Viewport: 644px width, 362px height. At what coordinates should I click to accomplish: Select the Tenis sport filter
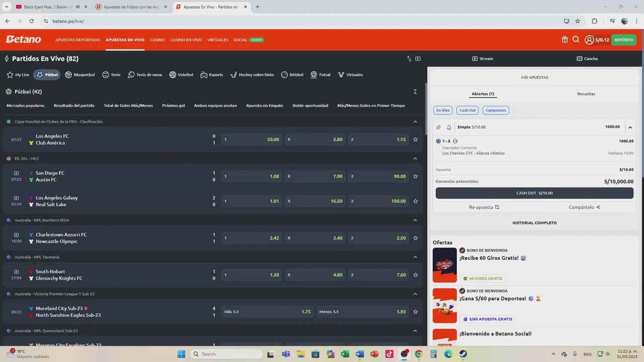[x=111, y=74]
